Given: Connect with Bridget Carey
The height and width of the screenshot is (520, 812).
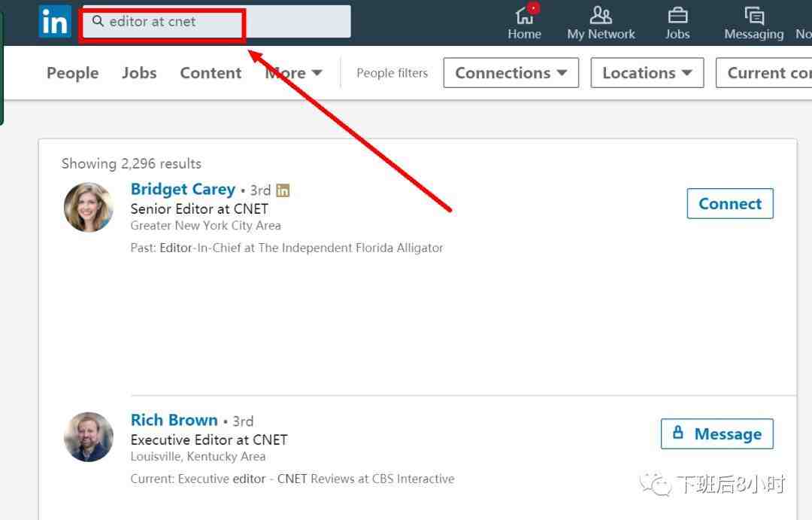Looking at the screenshot, I should click(x=730, y=203).
